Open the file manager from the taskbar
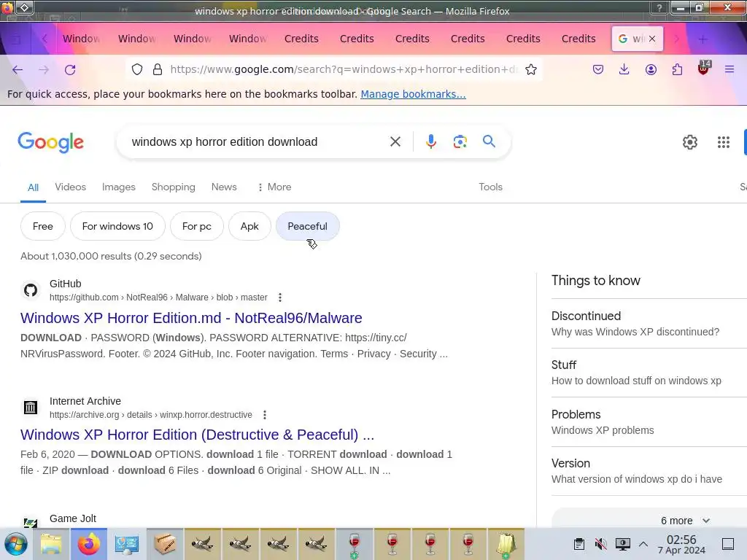747x560 pixels. (51, 544)
